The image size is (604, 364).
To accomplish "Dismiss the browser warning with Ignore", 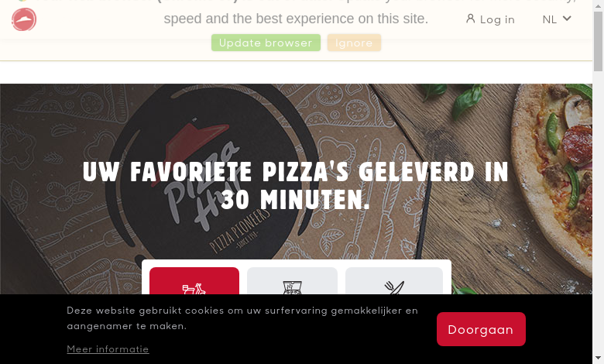I will pyautogui.click(x=354, y=43).
